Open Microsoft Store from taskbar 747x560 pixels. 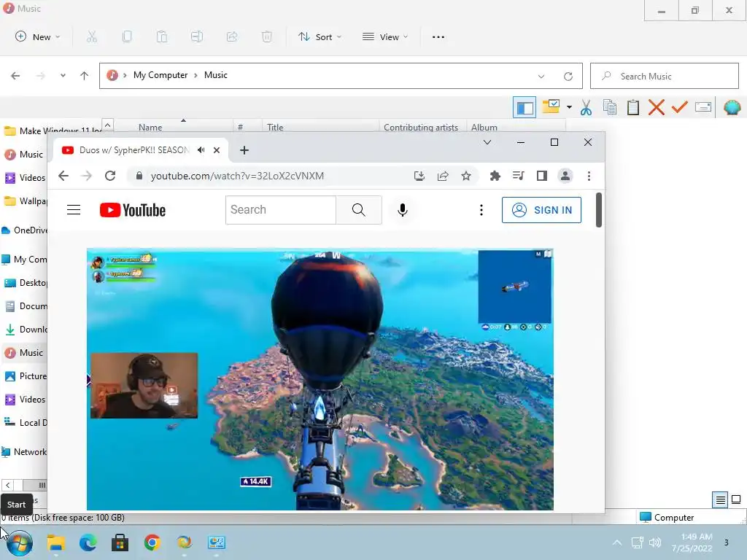[x=120, y=542]
